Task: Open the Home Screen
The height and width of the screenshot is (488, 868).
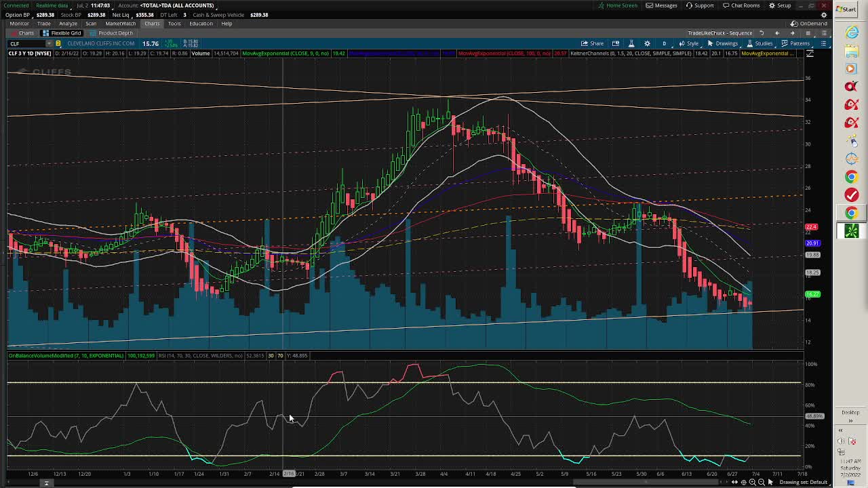Action: point(618,5)
